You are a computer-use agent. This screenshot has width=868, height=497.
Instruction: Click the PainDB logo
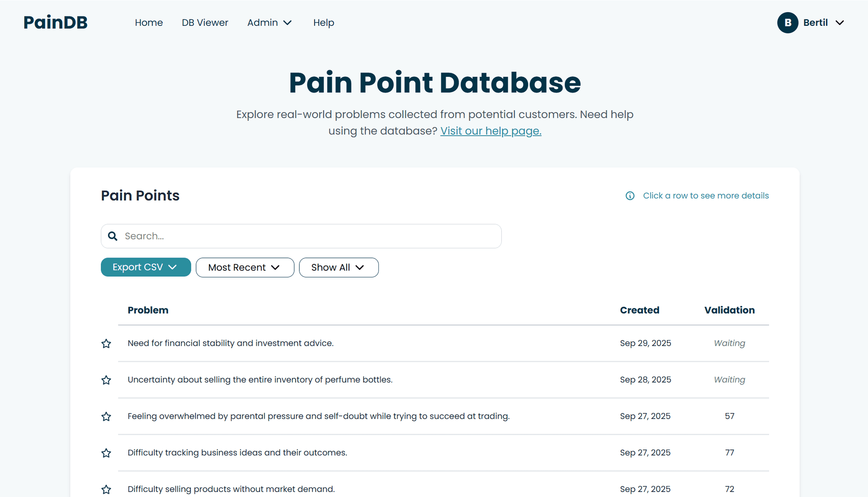[55, 22]
